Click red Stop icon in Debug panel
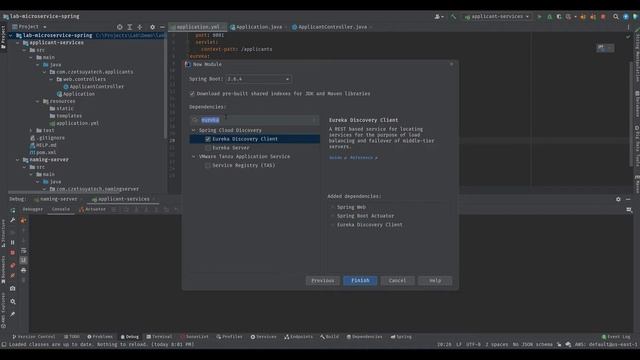640x360 pixels. click(x=13, y=253)
